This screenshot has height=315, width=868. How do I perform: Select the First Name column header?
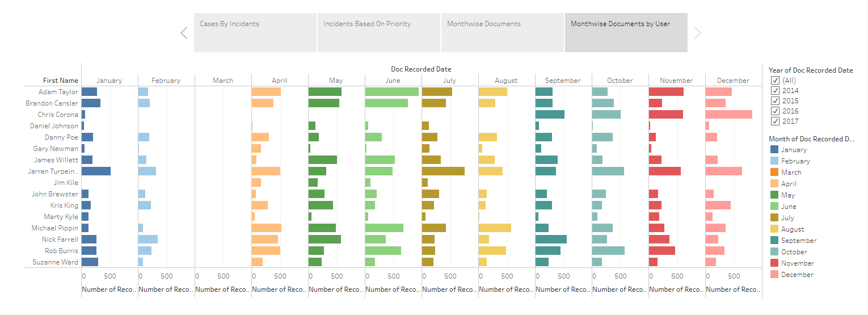pyautogui.click(x=60, y=81)
